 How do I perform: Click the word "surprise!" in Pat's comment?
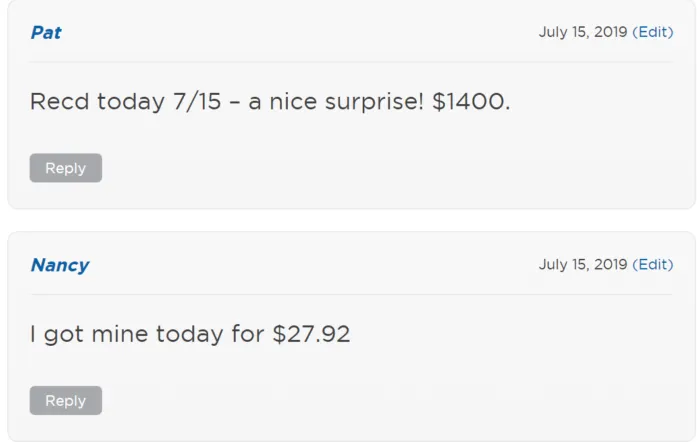(x=373, y=102)
